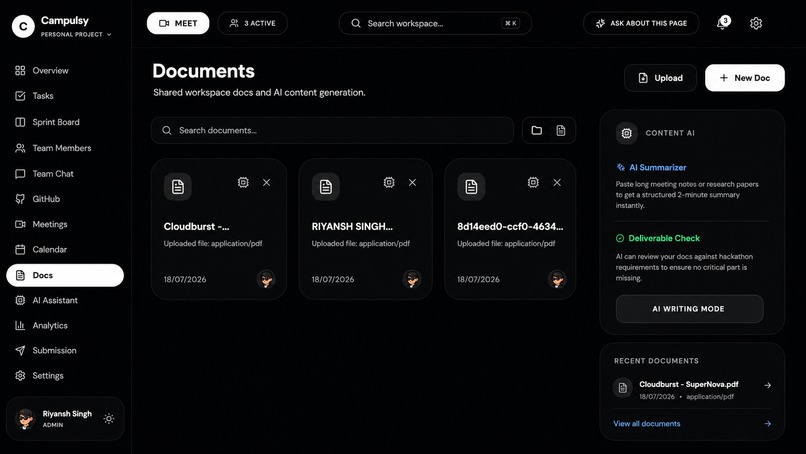Enable AI Writing Mode
The height and width of the screenshot is (454, 806).
point(689,309)
